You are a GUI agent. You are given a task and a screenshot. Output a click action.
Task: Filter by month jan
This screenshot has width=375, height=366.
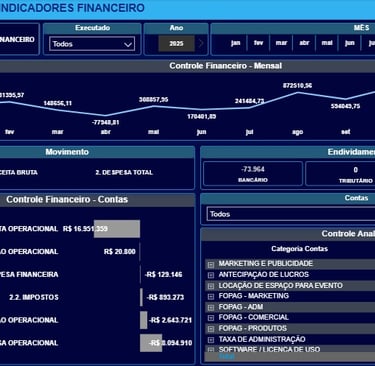235,43
